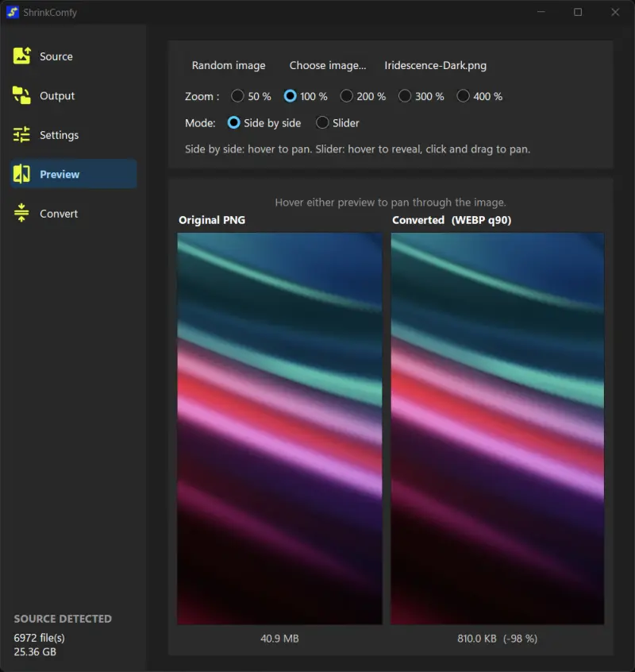635x672 pixels.
Task: Click the Converted WEBP preview image
Action: (x=497, y=429)
